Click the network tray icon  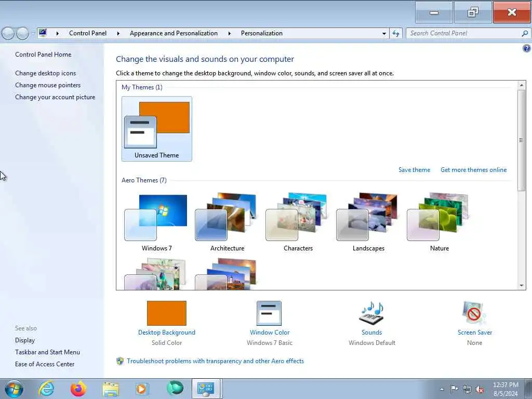(467, 390)
